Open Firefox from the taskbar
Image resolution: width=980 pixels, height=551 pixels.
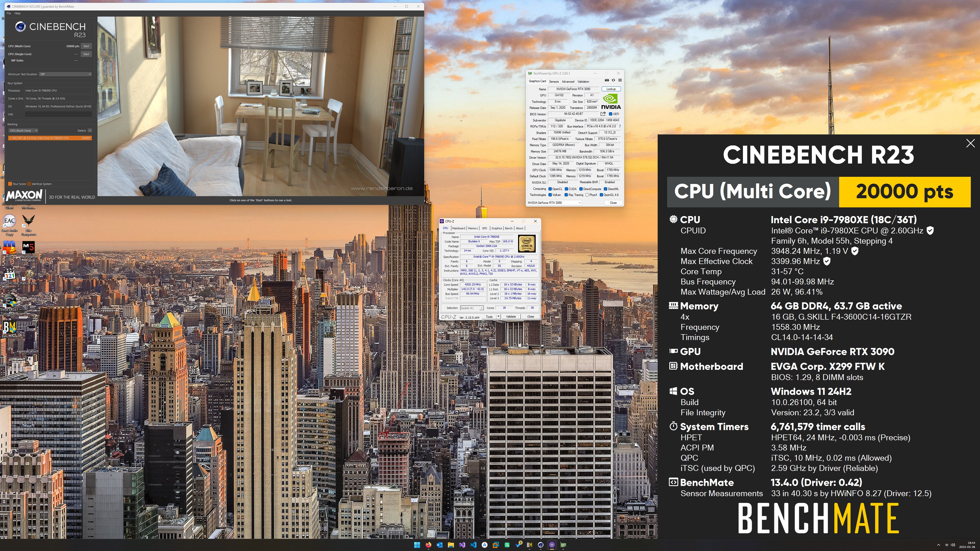[x=429, y=545]
